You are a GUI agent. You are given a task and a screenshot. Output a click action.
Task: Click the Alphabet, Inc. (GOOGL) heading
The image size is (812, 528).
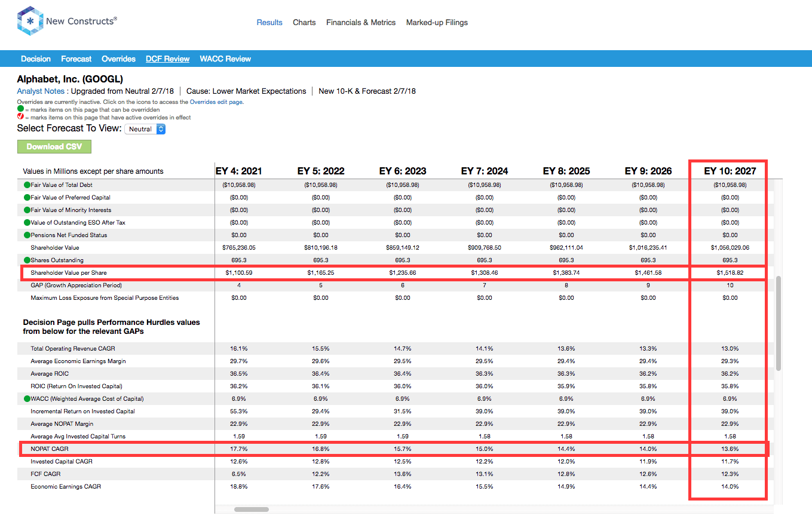[70, 79]
